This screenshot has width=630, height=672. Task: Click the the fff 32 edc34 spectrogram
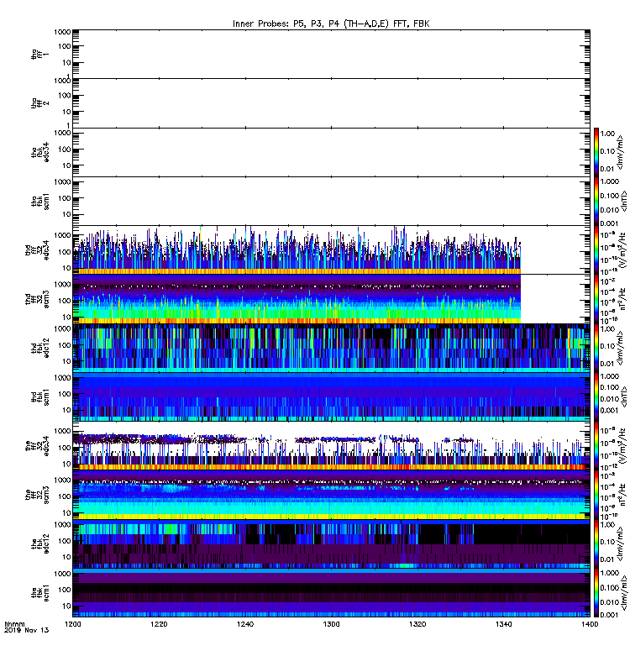[x=331, y=446]
